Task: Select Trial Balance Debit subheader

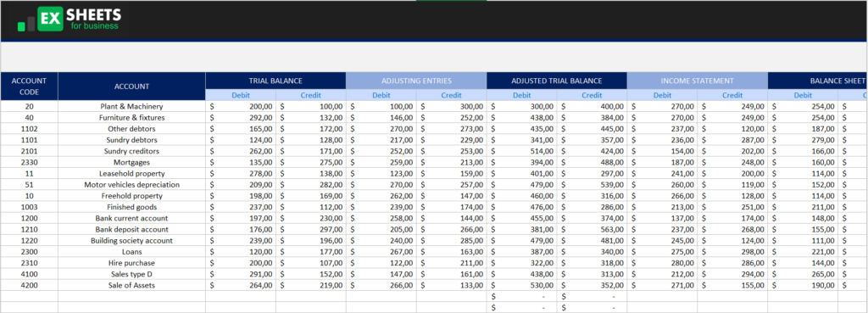Action: 241,95
